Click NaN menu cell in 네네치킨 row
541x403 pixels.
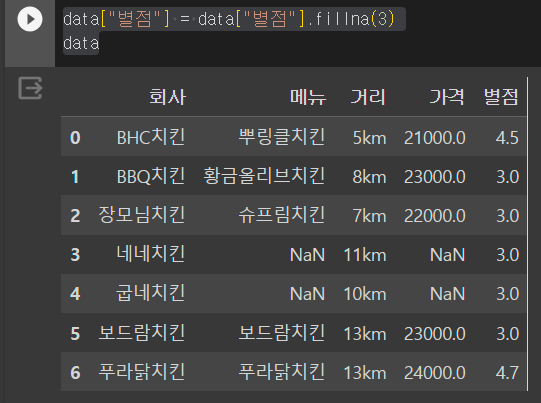tap(307, 255)
